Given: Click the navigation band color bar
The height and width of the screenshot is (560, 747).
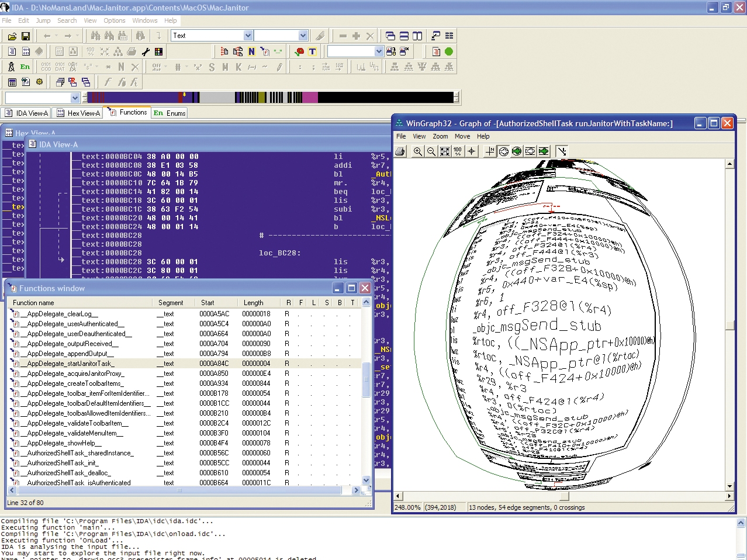Looking at the screenshot, I should coord(271,97).
